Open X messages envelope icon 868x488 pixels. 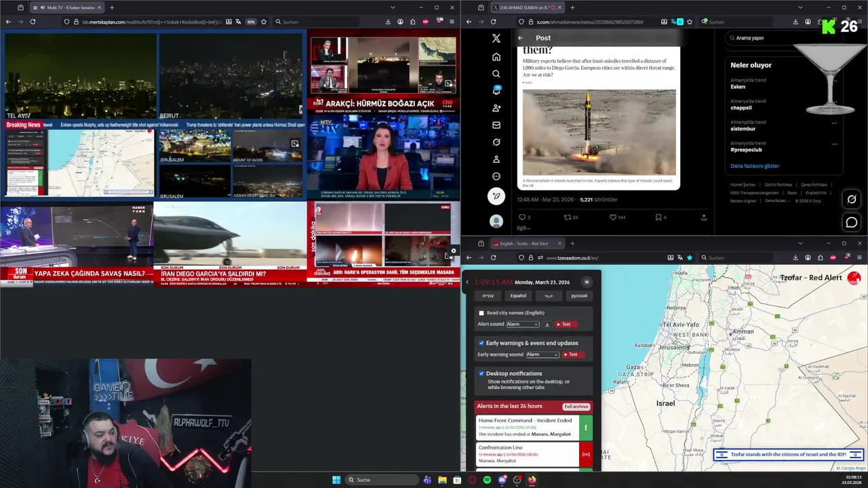(496, 125)
